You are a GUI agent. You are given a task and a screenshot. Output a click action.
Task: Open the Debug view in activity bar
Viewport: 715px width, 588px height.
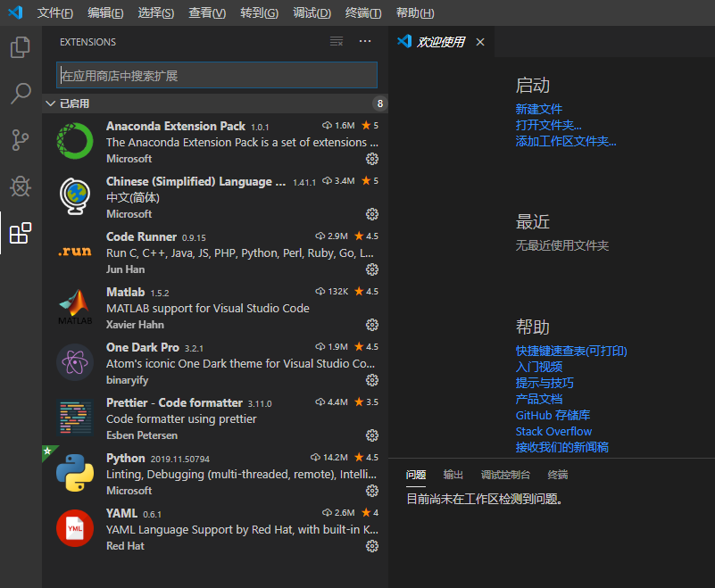tap(20, 186)
